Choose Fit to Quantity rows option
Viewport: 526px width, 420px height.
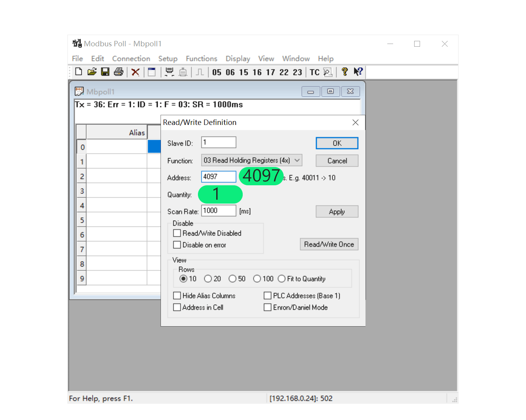pyautogui.click(x=282, y=279)
